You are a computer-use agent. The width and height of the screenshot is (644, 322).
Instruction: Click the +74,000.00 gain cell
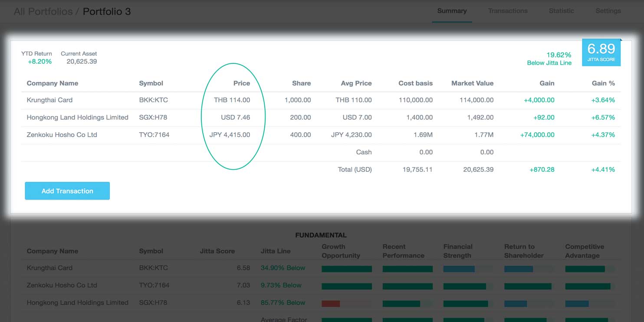[x=537, y=135]
